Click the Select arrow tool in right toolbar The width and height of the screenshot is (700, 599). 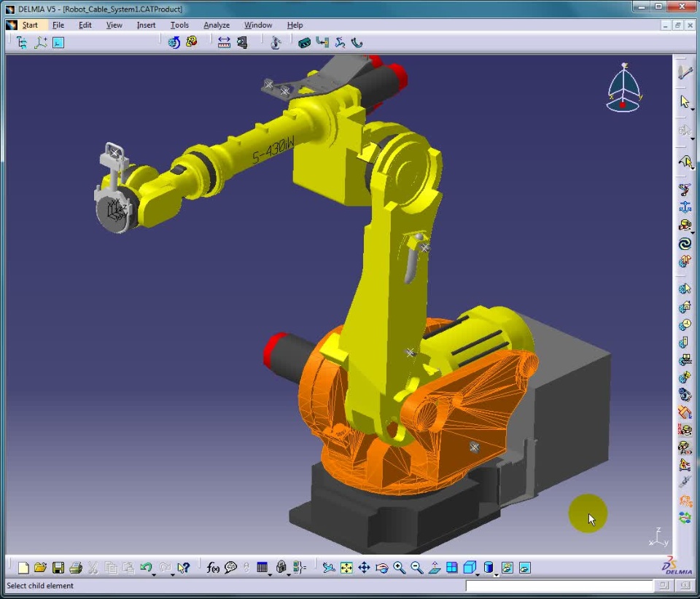pyautogui.click(x=685, y=102)
